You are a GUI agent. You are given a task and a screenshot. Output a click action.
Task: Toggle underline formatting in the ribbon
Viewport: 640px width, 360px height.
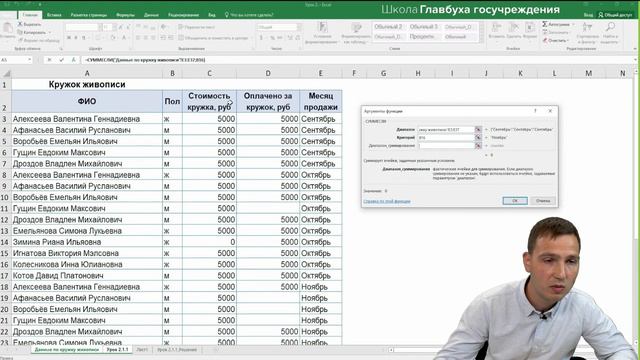(x=84, y=38)
